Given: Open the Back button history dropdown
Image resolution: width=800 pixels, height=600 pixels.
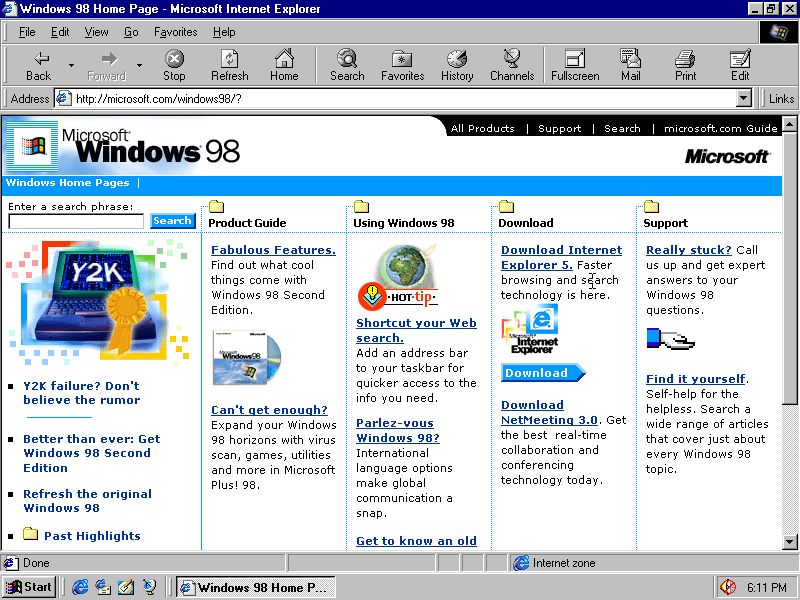Looking at the screenshot, I should (71, 65).
